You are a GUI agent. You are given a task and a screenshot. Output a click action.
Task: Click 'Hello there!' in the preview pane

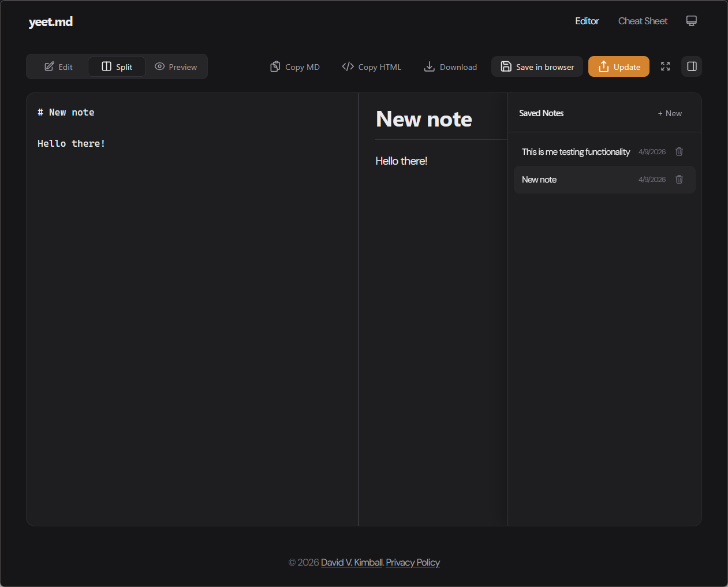pos(401,161)
